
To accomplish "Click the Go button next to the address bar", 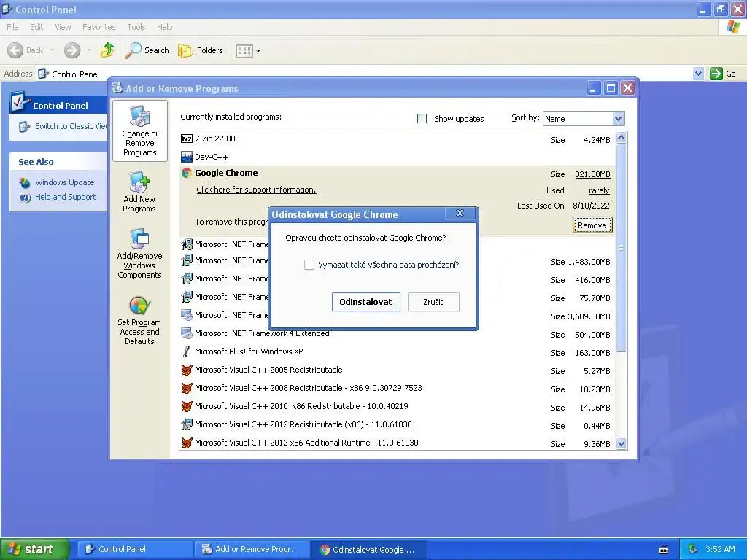I will [x=723, y=74].
